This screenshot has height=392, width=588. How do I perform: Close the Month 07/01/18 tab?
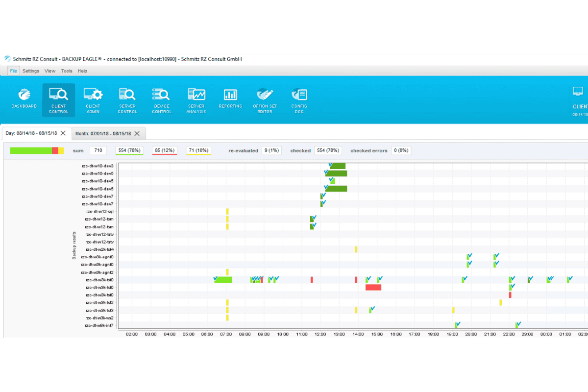tap(137, 133)
